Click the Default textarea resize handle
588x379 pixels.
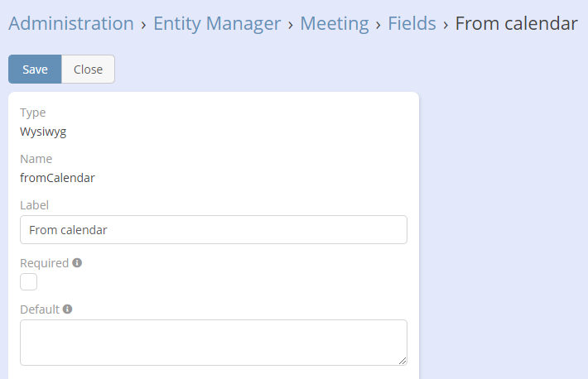tap(402, 361)
